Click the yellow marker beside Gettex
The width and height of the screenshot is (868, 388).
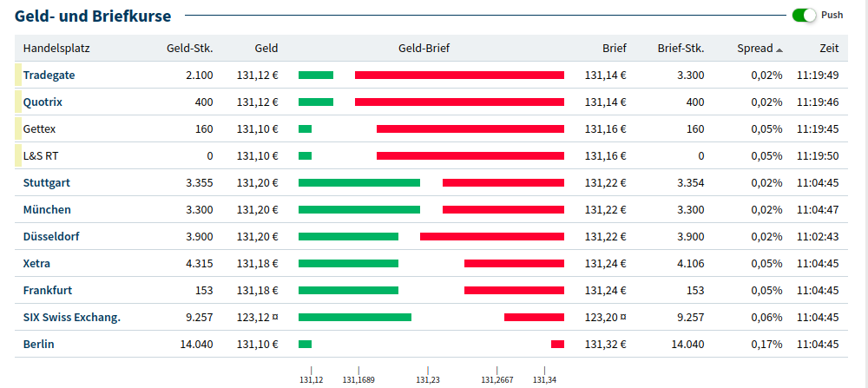point(18,129)
